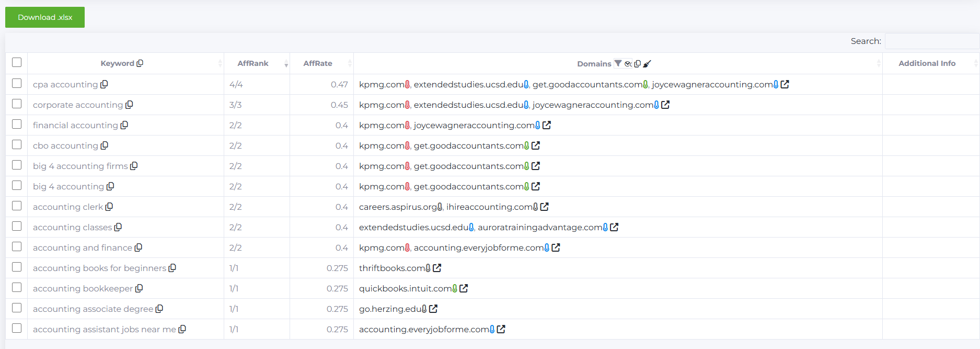Check the box for cpa accounting row

tap(17, 83)
